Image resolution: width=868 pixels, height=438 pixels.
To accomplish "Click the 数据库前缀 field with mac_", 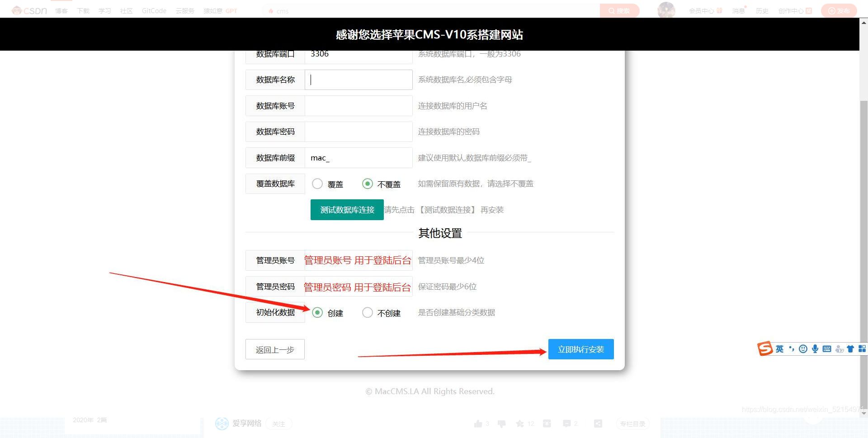I will [x=359, y=158].
